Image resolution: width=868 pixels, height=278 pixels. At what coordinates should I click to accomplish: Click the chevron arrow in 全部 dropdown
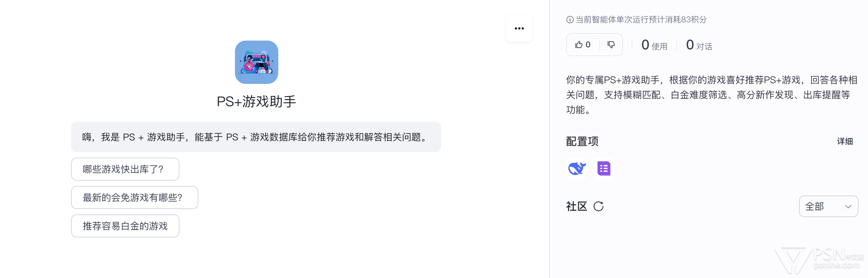848,207
